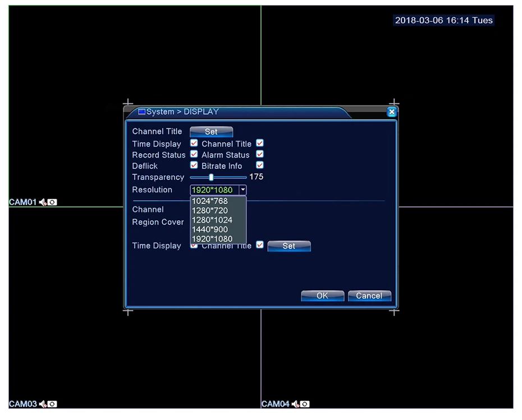Toggle the Deflick checkbox

[x=194, y=165]
